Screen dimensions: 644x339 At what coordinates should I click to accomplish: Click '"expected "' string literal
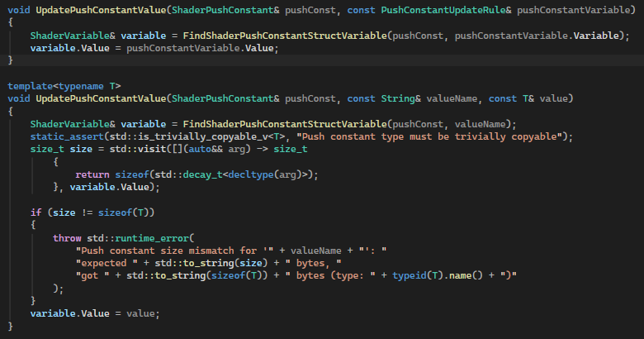tap(107, 263)
